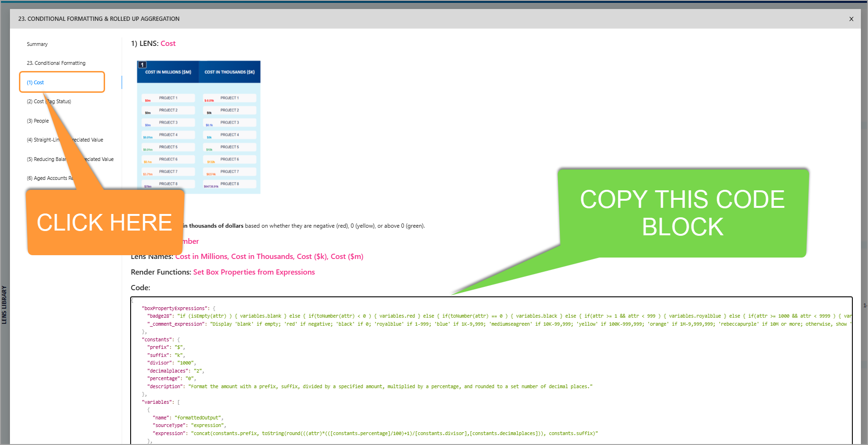
Task: Open the vertical LENS LIBRARY tab
Action: pos(4,304)
